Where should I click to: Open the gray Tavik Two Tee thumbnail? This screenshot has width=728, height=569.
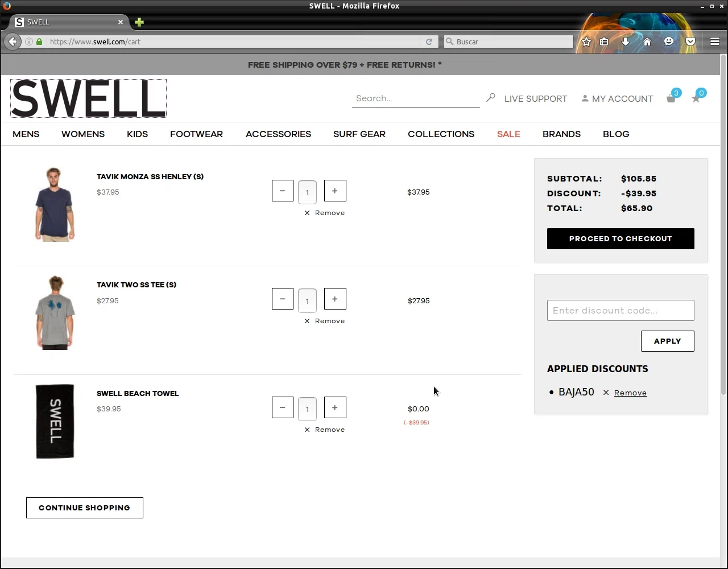[55, 312]
